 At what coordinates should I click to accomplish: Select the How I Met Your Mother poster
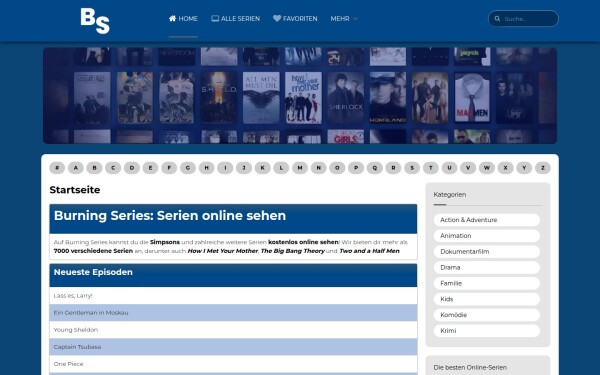point(303,98)
